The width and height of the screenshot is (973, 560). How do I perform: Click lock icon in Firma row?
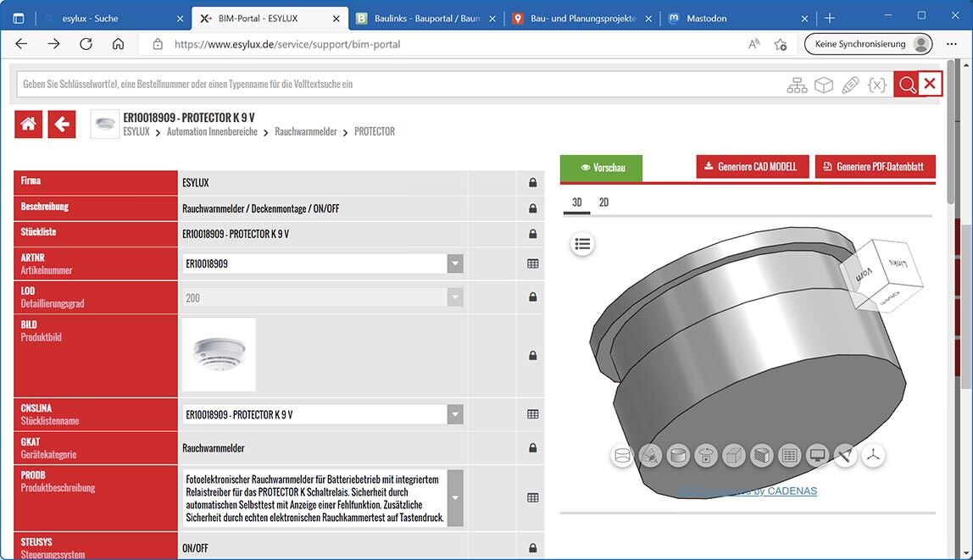tap(532, 183)
